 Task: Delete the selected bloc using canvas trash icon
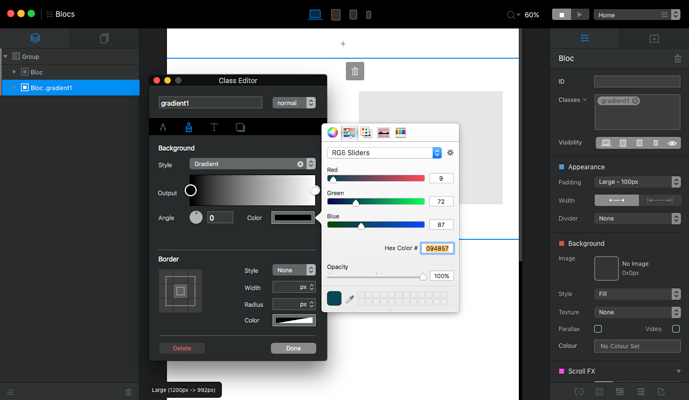[x=355, y=71]
